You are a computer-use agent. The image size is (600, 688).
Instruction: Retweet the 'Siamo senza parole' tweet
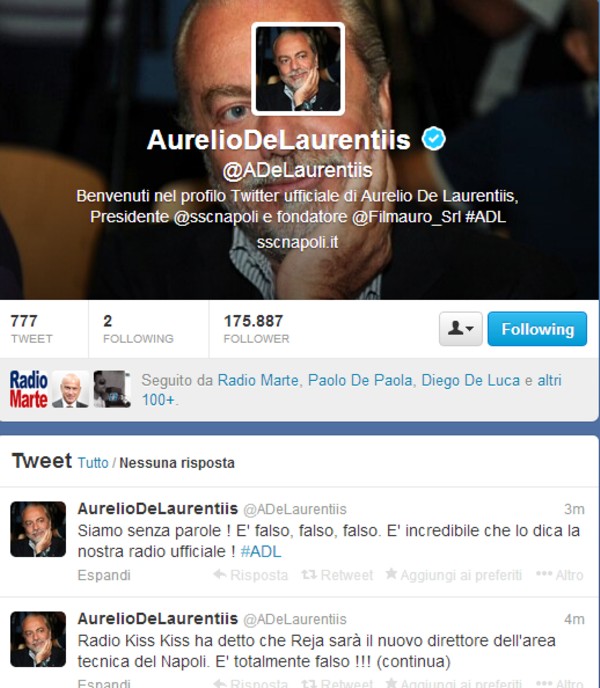point(337,575)
